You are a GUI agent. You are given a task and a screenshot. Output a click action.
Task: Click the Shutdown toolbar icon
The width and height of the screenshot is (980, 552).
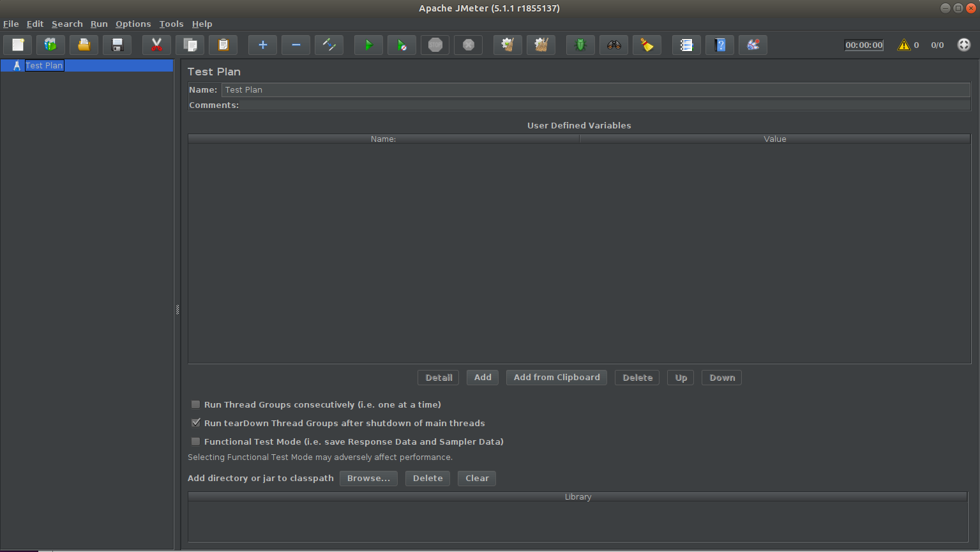click(x=469, y=45)
